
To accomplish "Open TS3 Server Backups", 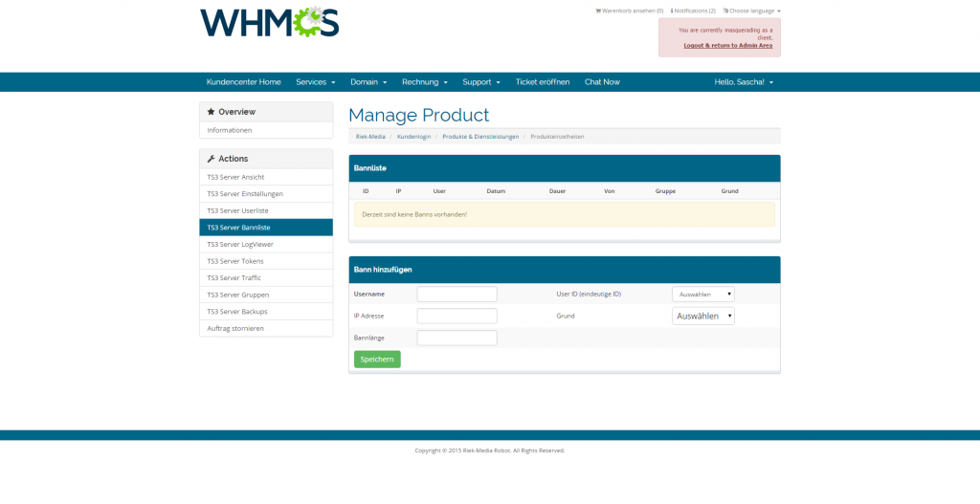I will tap(237, 311).
